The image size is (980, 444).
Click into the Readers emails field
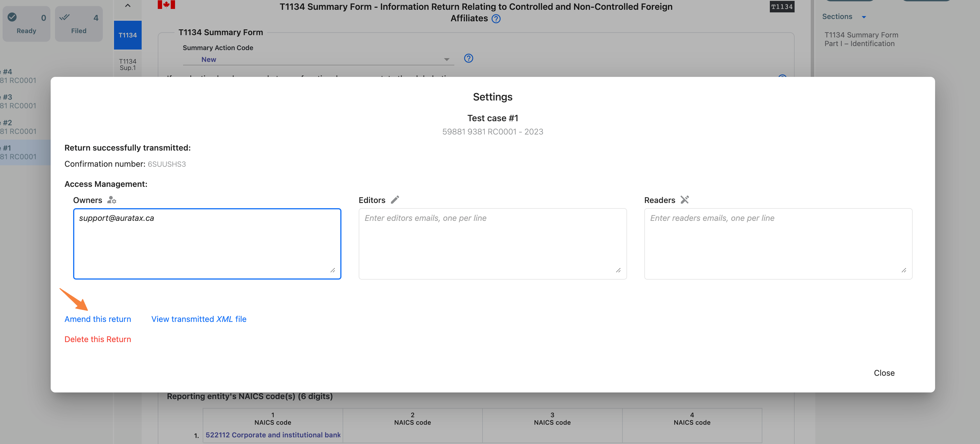[778, 244]
